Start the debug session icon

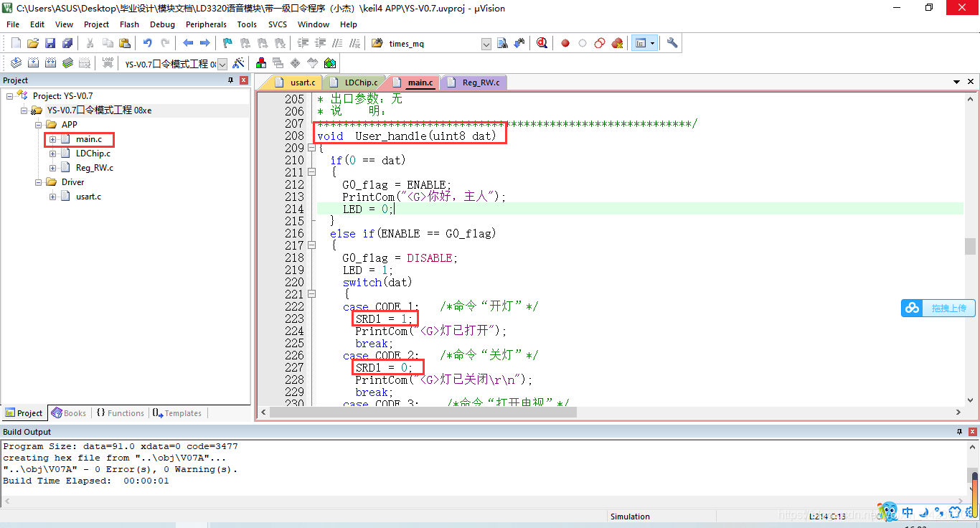point(542,43)
